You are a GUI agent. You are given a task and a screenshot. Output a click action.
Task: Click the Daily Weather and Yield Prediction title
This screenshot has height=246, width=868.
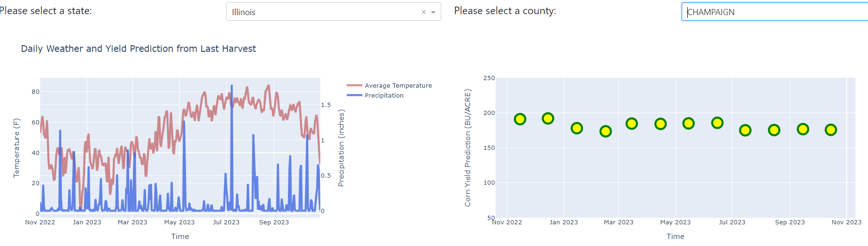pyautogui.click(x=138, y=49)
